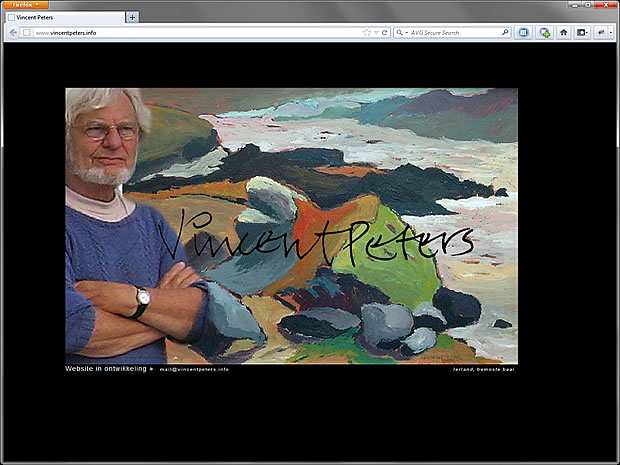Click the blue square toolbar icon
The height and width of the screenshot is (465, 620).
coord(524,33)
